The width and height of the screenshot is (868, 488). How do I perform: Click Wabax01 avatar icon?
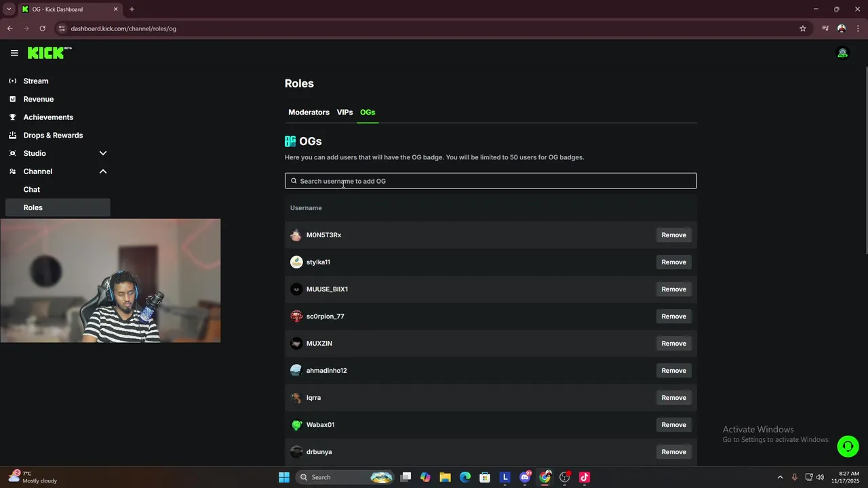(296, 425)
